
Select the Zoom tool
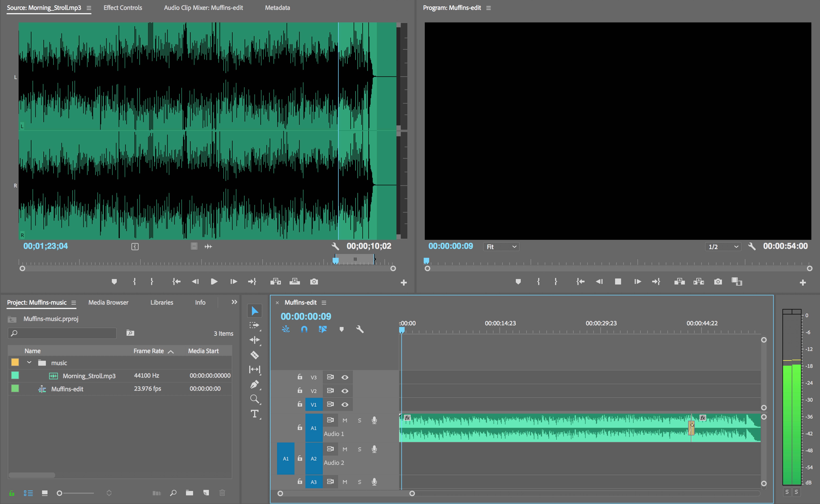255,399
